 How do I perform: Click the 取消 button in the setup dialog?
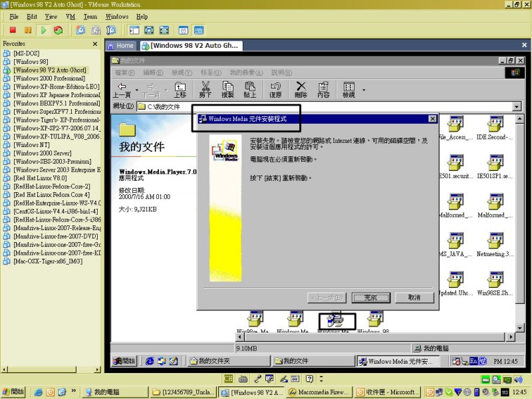pyautogui.click(x=414, y=297)
